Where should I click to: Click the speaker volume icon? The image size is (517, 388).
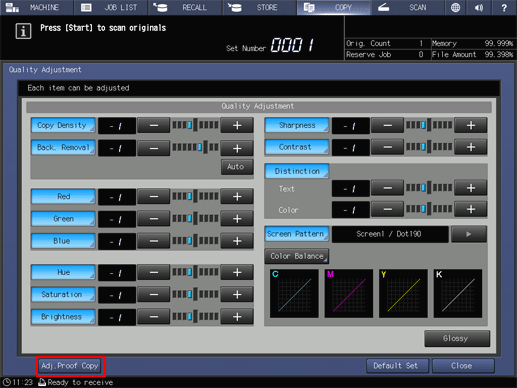tap(479, 7)
